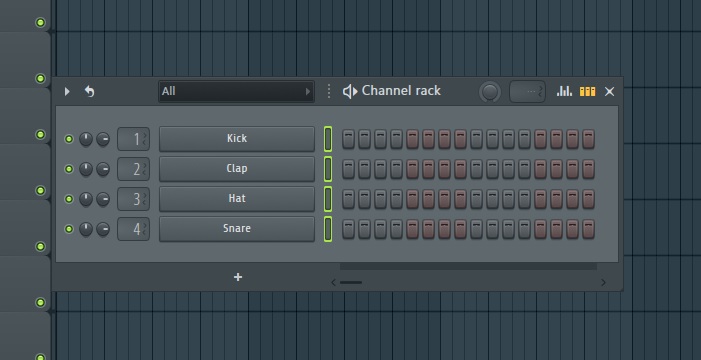Click Clap mixer track number 2
The image size is (701, 360).
coord(134,169)
